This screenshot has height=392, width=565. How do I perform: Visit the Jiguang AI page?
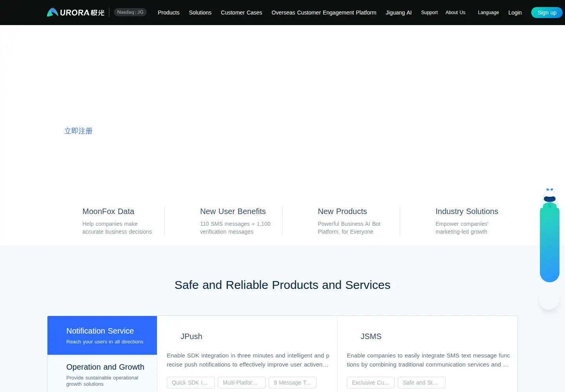click(x=399, y=13)
